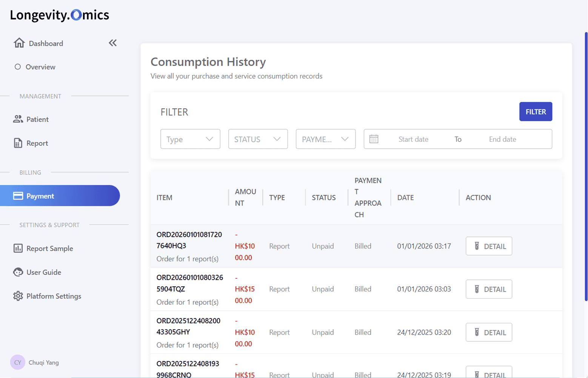The image size is (588, 378).
Task: Click order ID ORD202601010803265904TQZ
Action: (190, 283)
